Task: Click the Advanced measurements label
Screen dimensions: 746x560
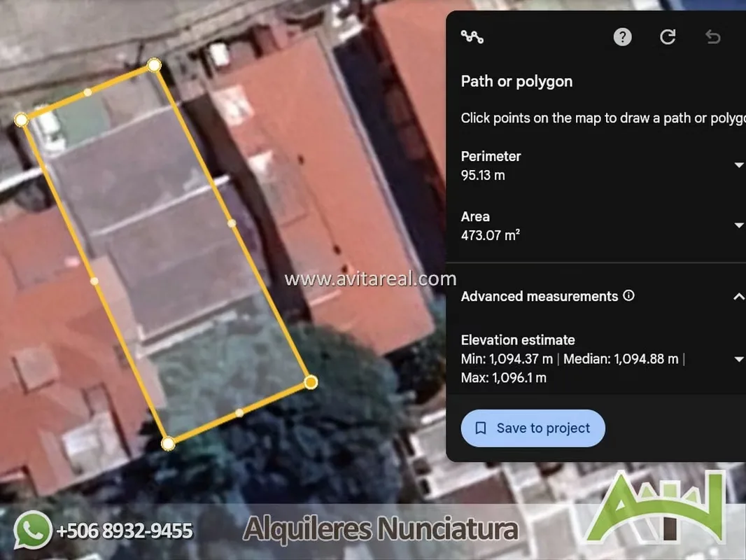Action: [539, 296]
